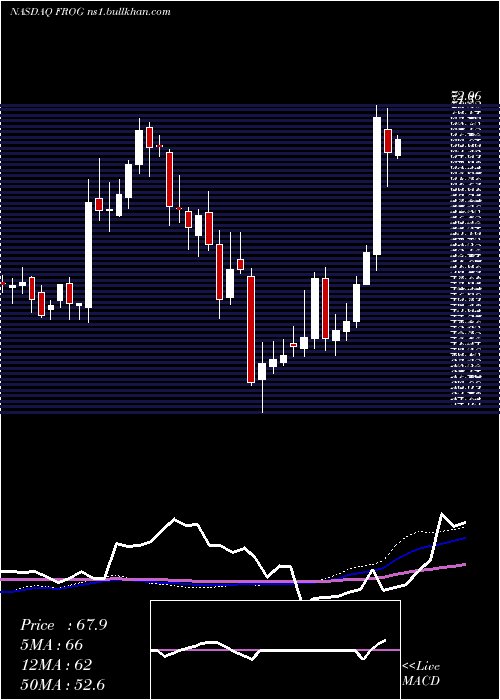Click the NASDAQ FROG ns1.bullkhan.com title text
Viewport: 500px width, 700px height.
point(90,12)
